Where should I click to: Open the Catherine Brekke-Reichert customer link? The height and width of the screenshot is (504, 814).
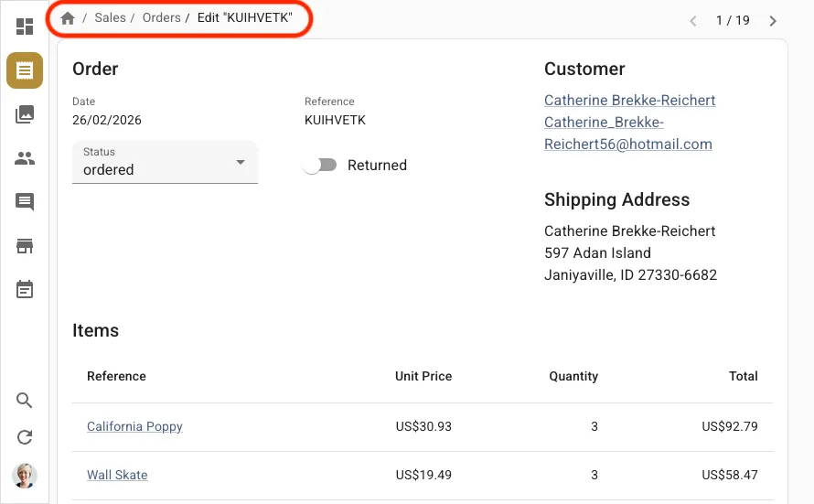pos(629,101)
